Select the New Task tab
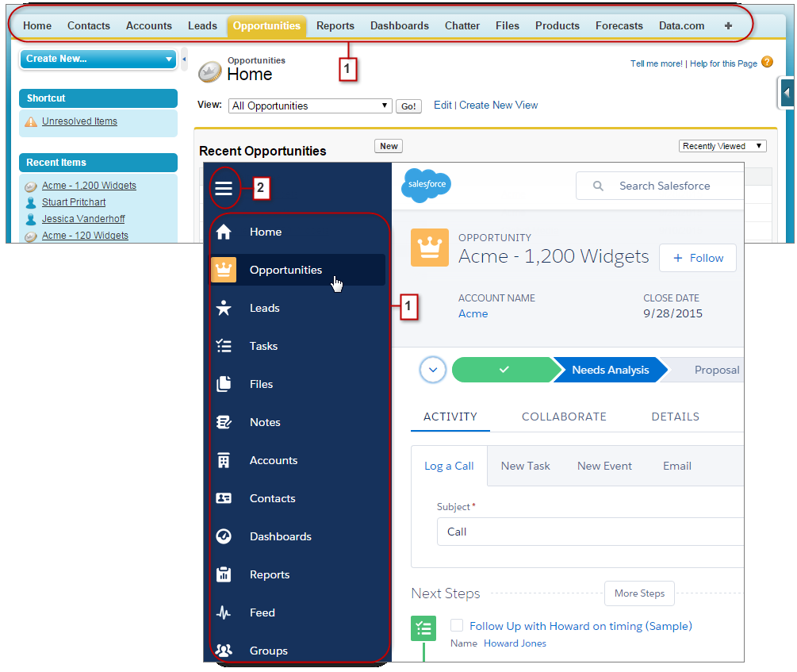 tap(525, 466)
